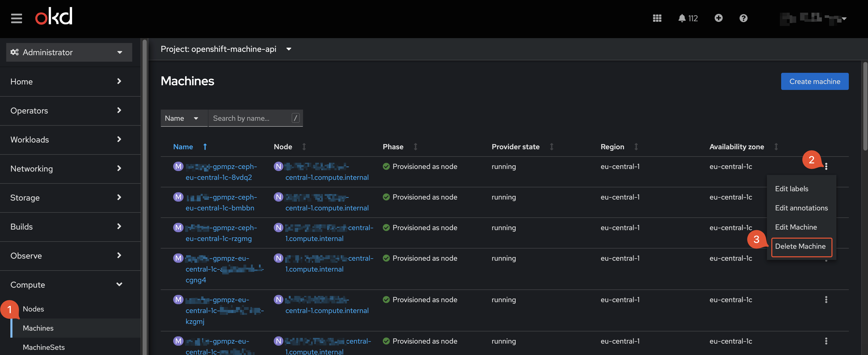Click the Administrator cog icon
This screenshot has height=355, width=868.
15,52
